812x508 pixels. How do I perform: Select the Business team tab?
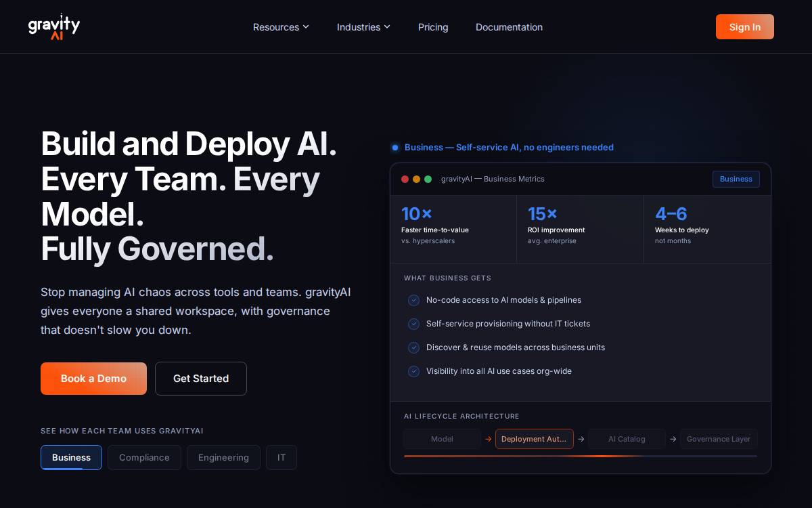coord(71,457)
